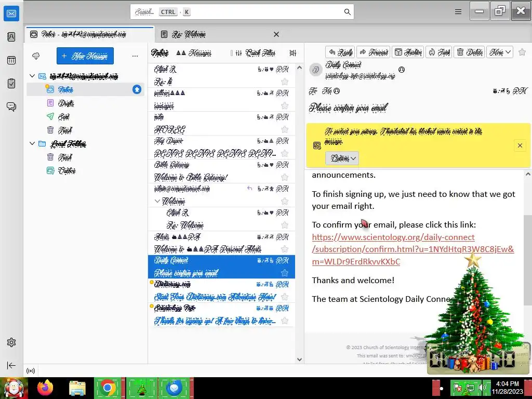This screenshot has height=399, width=532.
Task: Click the Get Messages cloud icon
Action: coord(36,56)
